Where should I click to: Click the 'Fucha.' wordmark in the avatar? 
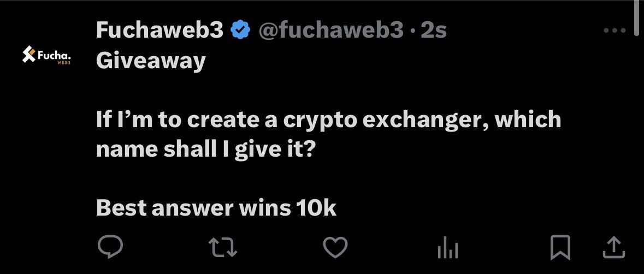(55, 55)
